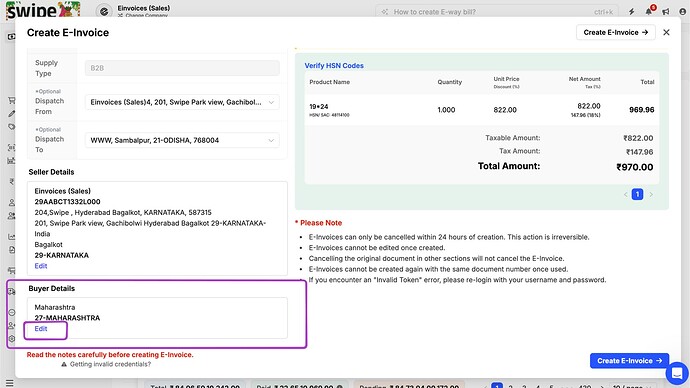This screenshot has width=690, height=388.
Task: Click the Net Amount column header
Action: pos(584,79)
